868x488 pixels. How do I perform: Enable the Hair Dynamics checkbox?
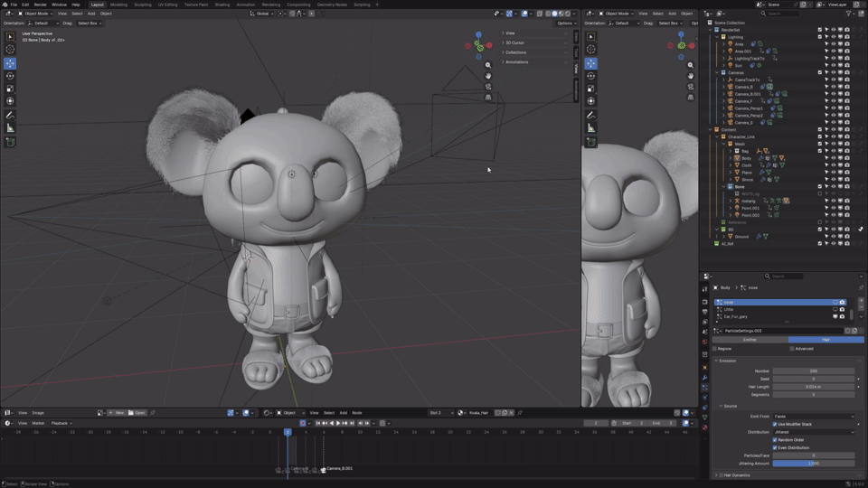[x=722, y=474]
